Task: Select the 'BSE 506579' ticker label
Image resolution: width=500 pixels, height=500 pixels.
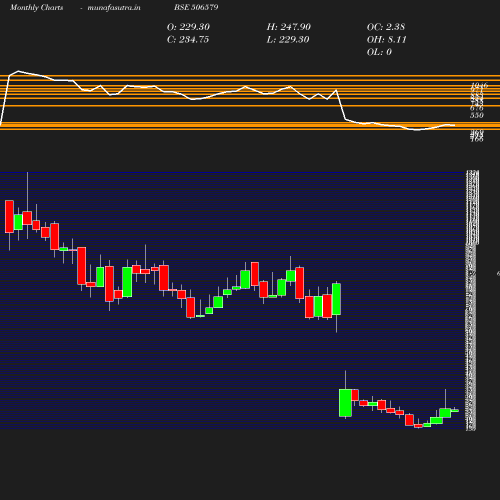Action: (196, 7)
